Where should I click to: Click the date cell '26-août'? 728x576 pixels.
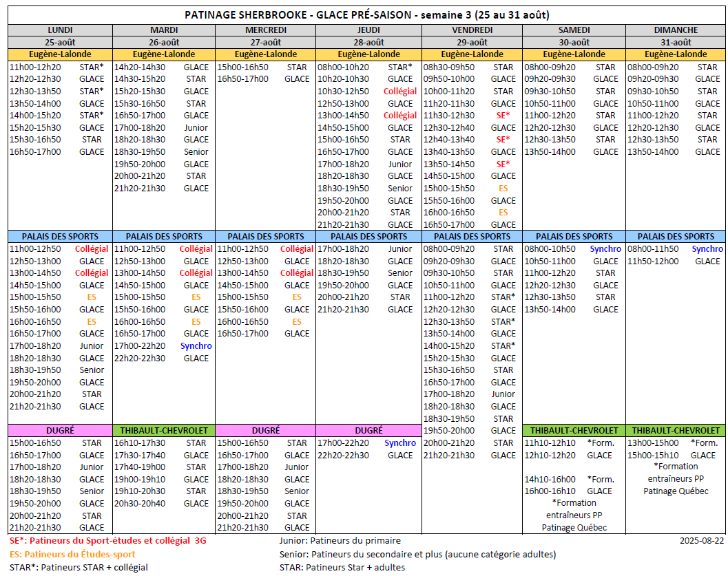point(164,42)
